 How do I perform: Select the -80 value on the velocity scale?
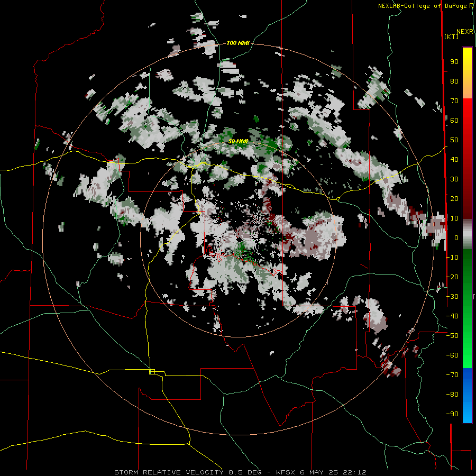452,395
